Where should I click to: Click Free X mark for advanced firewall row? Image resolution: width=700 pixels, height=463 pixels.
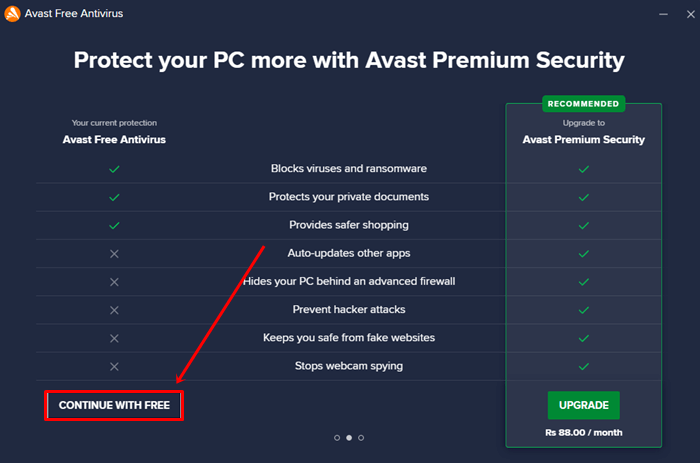click(114, 282)
